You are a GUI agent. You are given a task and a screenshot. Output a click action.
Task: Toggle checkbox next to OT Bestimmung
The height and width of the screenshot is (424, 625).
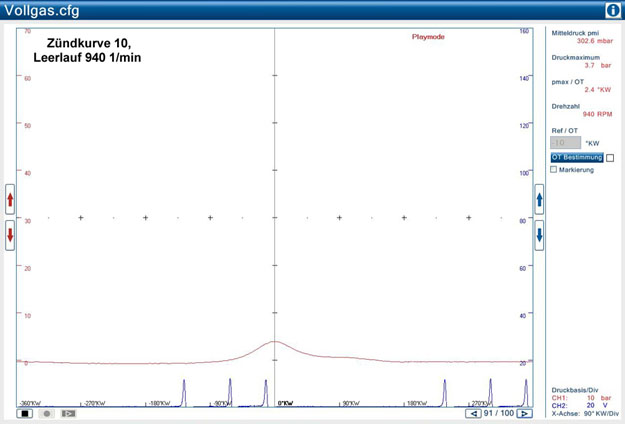pyautogui.click(x=610, y=158)
